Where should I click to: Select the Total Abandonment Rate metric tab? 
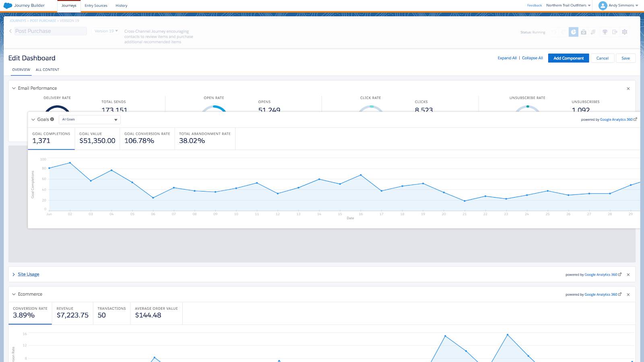205,138
